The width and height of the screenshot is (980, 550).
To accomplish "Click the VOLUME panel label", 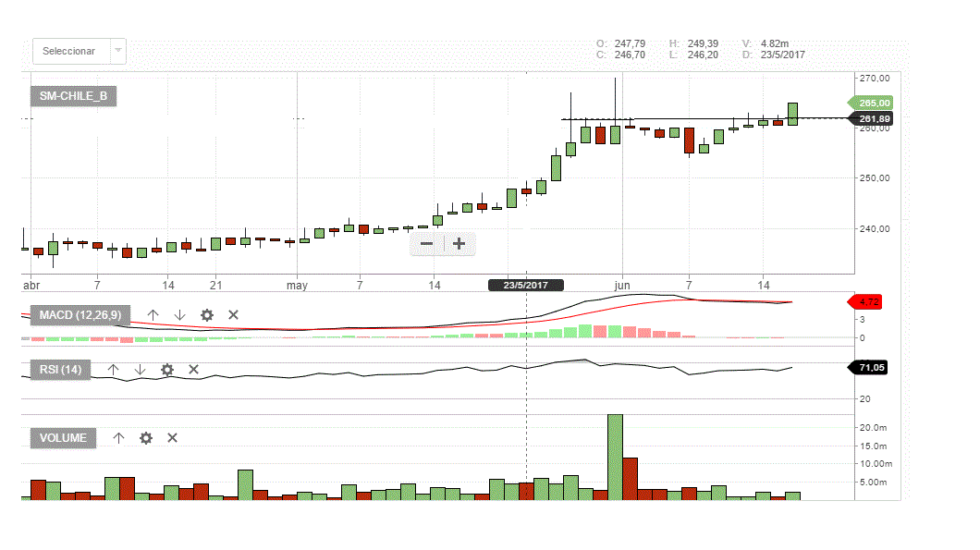I will (x=63, y=438).
